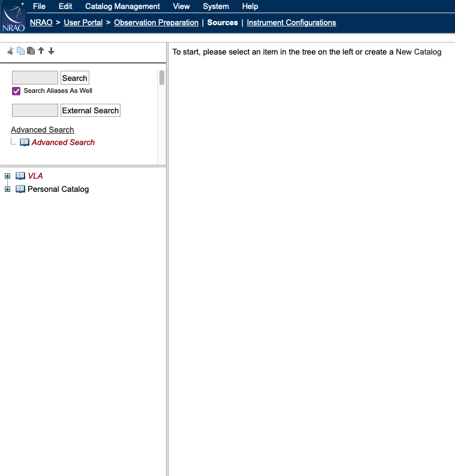The width and height of the screenshot is (455, 476).
Task: Uncheck Search Aliases As Well checkbox
Action: tap(16, 91)
